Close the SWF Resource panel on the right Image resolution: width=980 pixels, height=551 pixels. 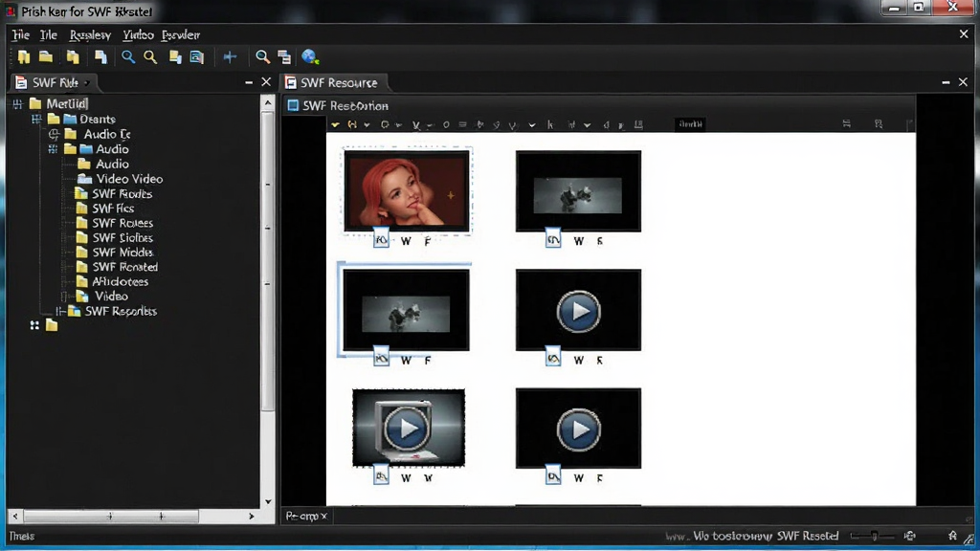coord(963,82)
